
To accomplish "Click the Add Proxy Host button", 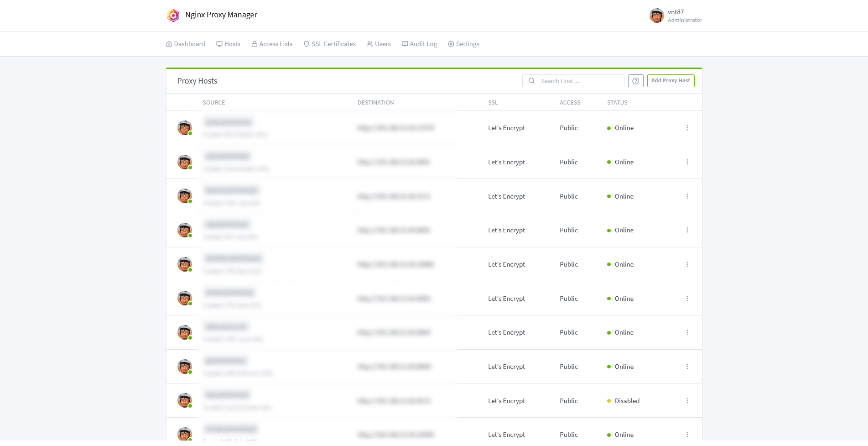I will tap(670, 81).
